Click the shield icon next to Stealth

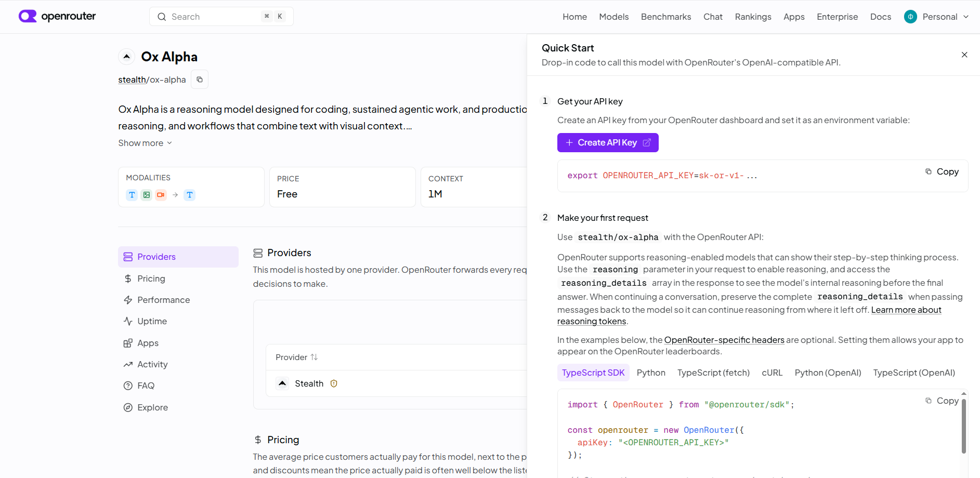point(334,383)
